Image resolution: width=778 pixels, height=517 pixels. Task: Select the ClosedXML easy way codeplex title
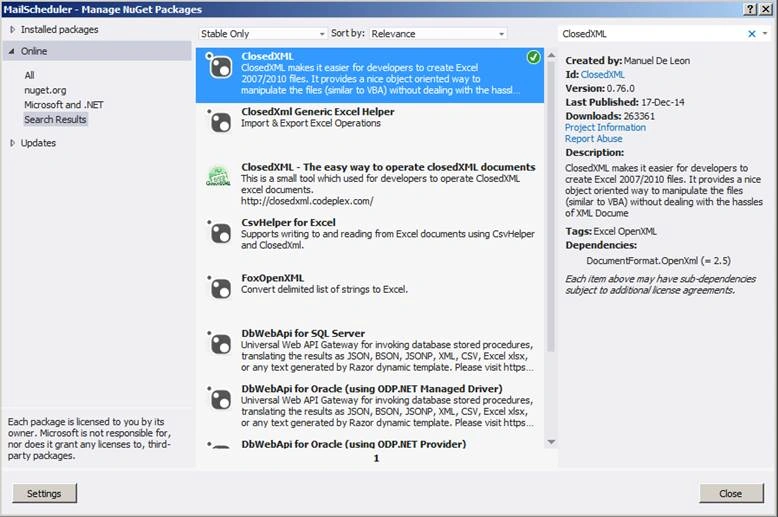pyautogui.click(x=388, y=167)
